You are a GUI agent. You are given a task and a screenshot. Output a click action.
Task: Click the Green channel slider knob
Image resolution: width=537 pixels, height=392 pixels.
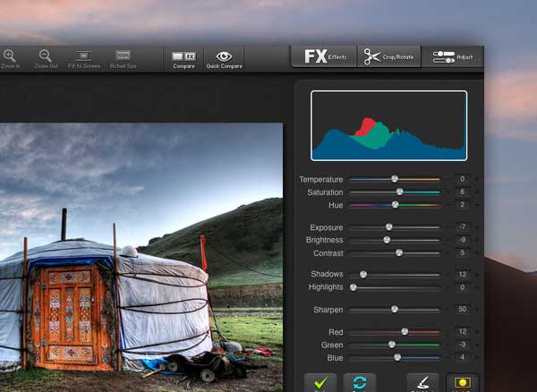coord(392,345)
